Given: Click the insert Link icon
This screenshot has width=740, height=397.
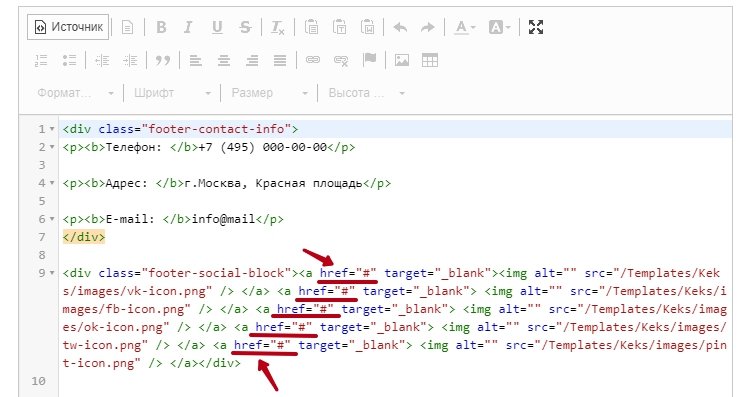Looking at the screenshot, I should pos(313,59).
